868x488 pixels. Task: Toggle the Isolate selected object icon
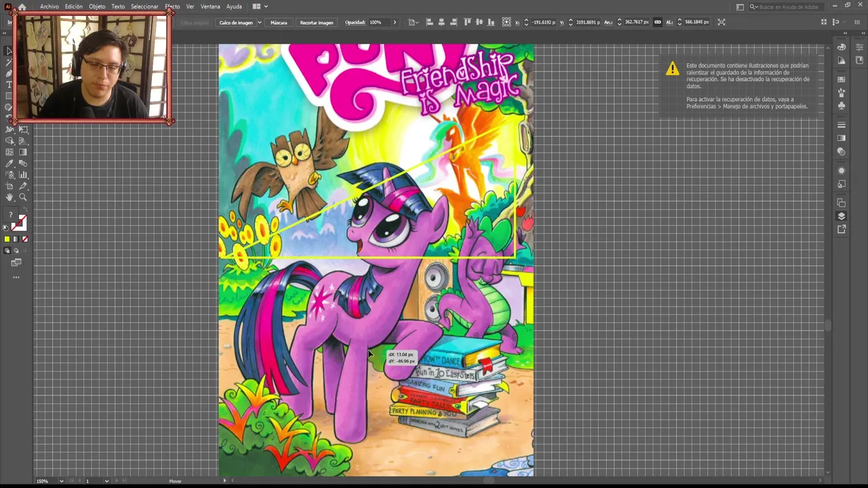tap(722, 22)
